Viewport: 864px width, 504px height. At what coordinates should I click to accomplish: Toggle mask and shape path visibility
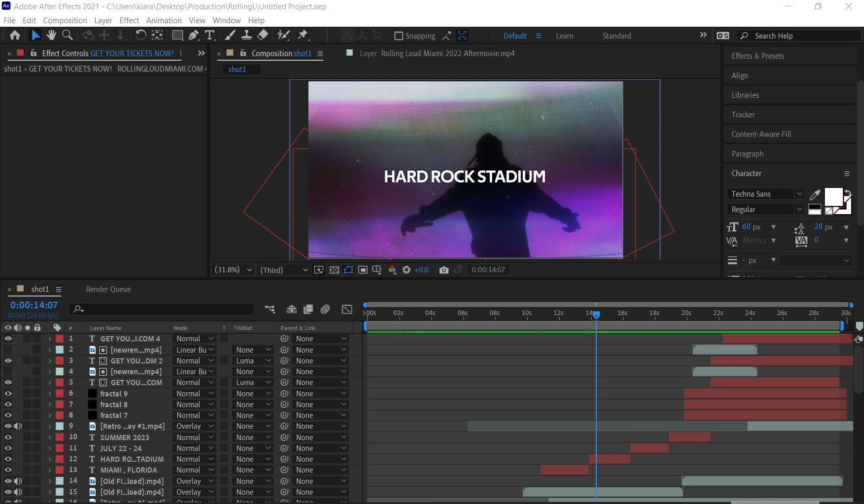349,270
